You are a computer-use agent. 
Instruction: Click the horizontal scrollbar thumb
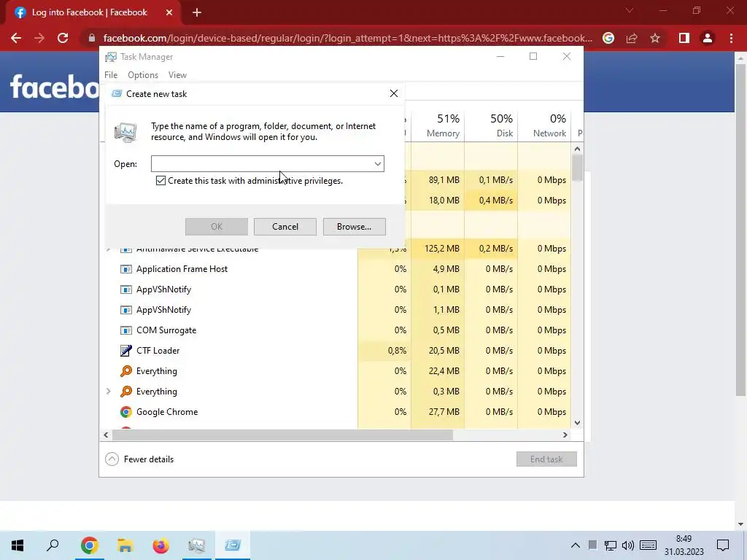click(x=282, y=435)
